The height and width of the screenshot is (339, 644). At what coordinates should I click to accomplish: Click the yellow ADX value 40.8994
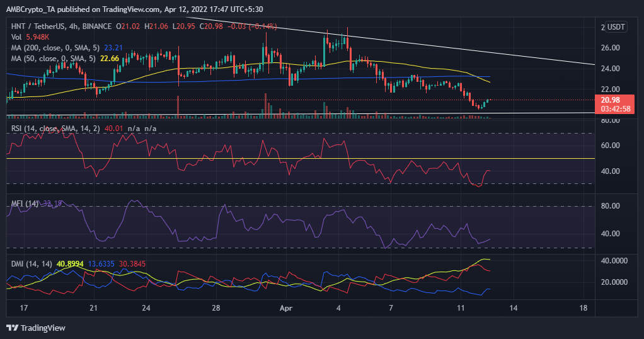point(69,264)
